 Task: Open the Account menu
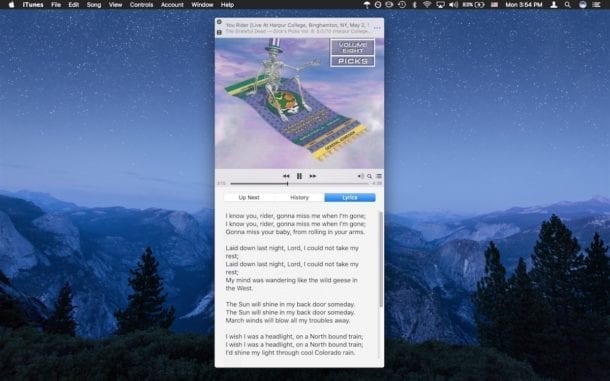(172, 5)
